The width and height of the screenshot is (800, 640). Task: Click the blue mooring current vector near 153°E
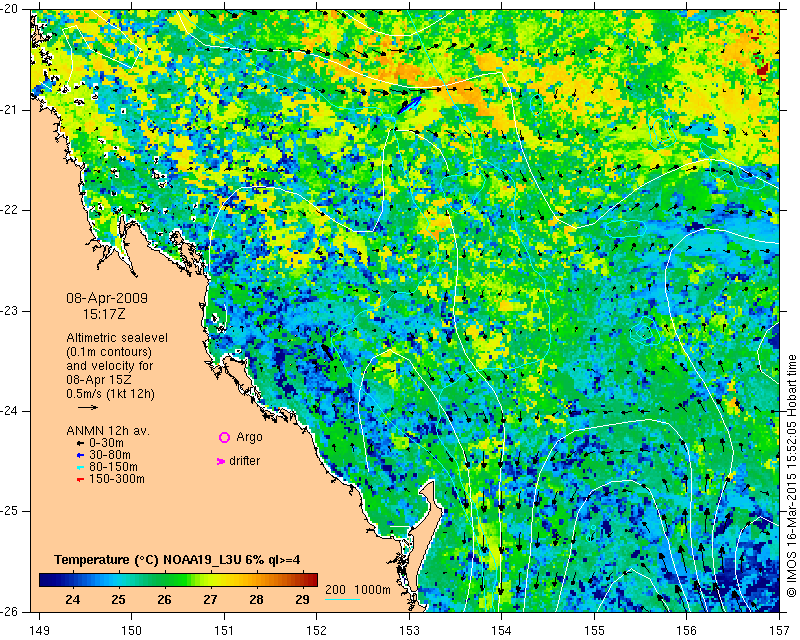pyautogui.click(x=410, y=105)
